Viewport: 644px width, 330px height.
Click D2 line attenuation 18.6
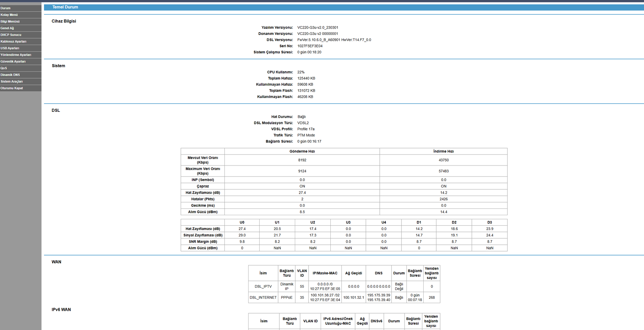[x=454, y=229]
